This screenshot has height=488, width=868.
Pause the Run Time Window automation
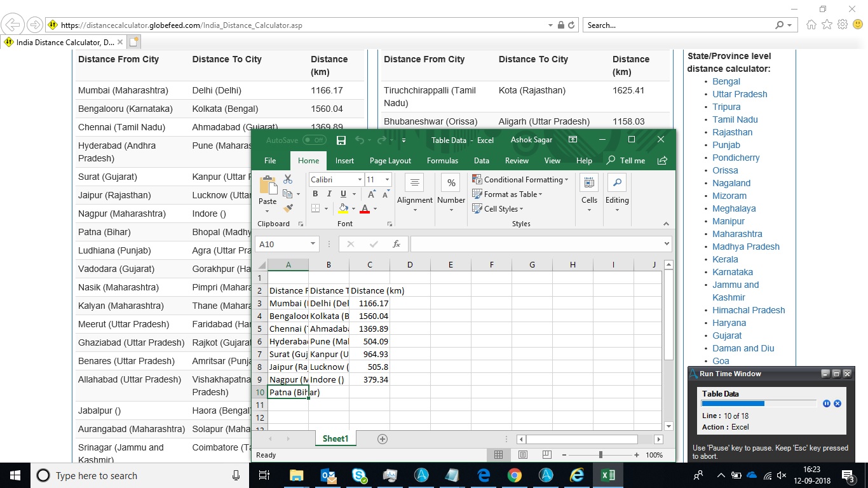[x=827, y=403]
